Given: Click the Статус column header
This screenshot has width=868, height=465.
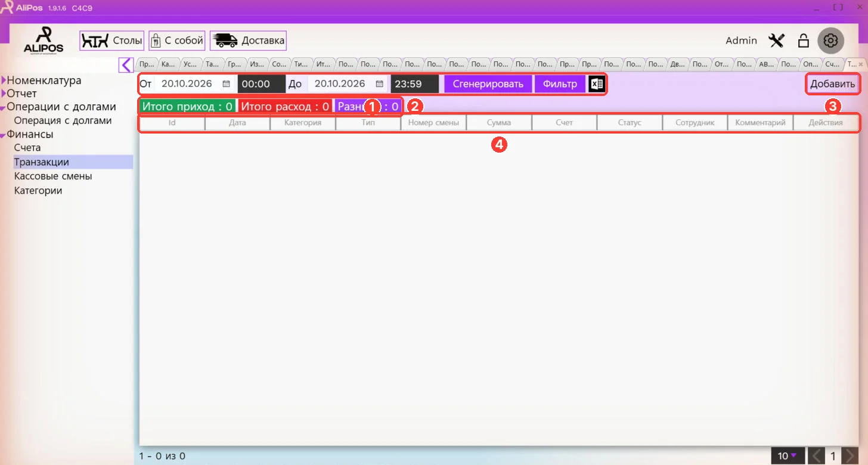Looking at the screenshot, I should [630, 123].
